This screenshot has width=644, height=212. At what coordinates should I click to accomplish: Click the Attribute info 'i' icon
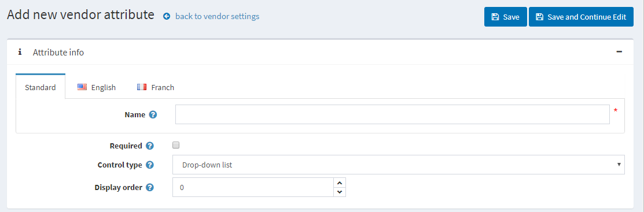(x=20, y=52)
